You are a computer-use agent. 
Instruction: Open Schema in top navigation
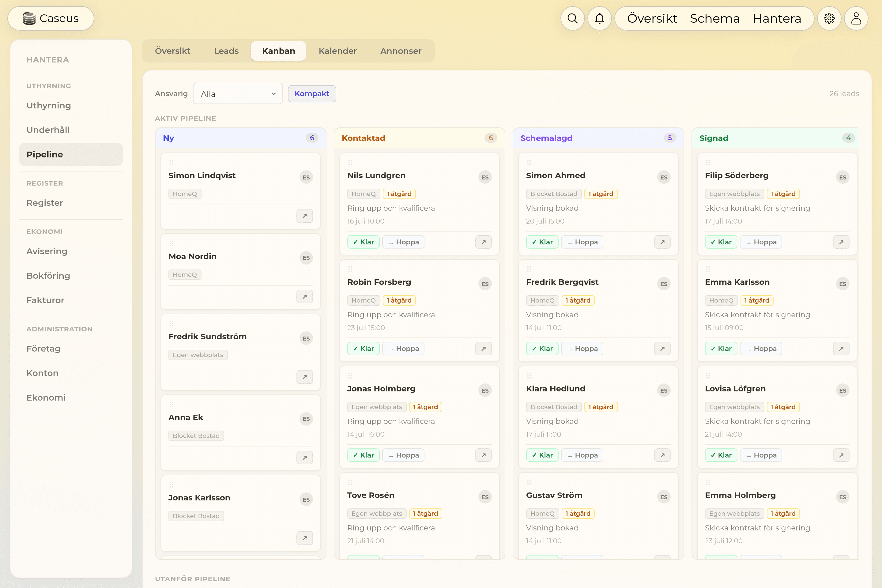715,18
